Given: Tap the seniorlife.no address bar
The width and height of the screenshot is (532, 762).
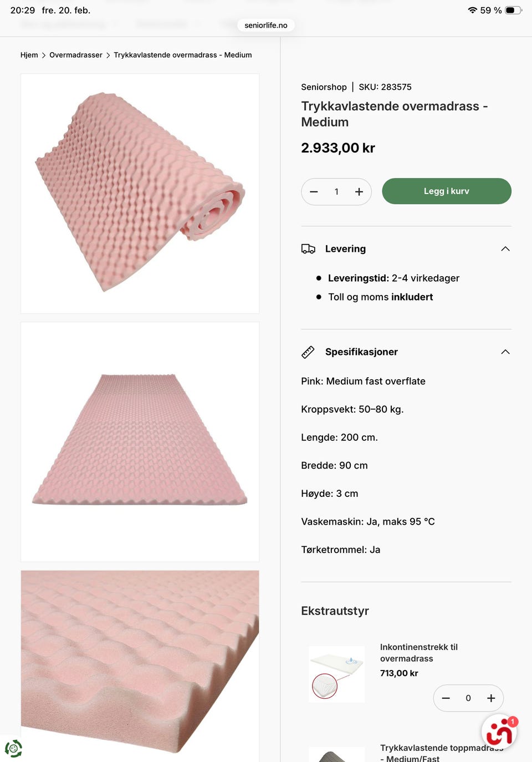Looking at the screenshot, I should coord(266,25).
